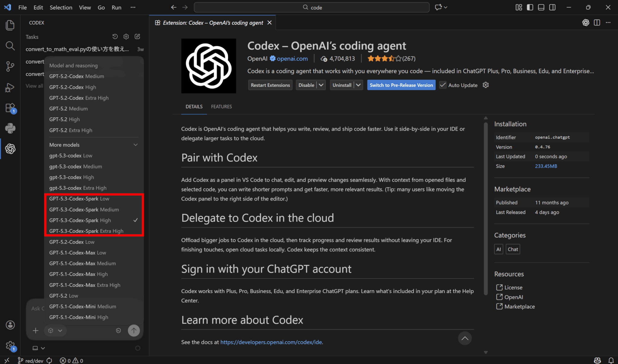
Task: Select GPT-5.3-Codex-Spark Medium model
Action: point(84,210)
